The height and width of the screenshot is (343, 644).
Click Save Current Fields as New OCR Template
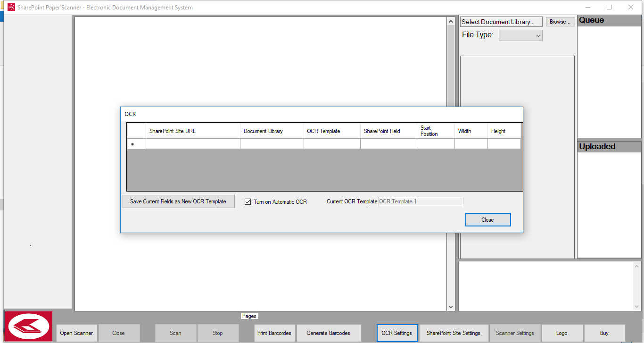[x=178, y=201]
